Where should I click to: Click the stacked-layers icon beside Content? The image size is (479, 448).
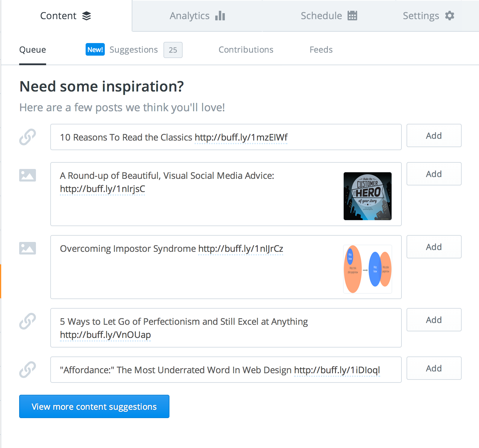click(x=87, y=16)
